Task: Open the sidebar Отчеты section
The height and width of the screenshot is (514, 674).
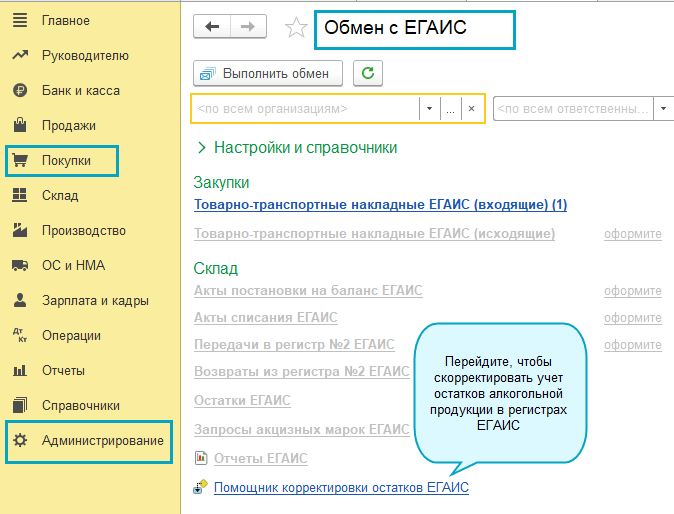Action: tap(63, 370)
